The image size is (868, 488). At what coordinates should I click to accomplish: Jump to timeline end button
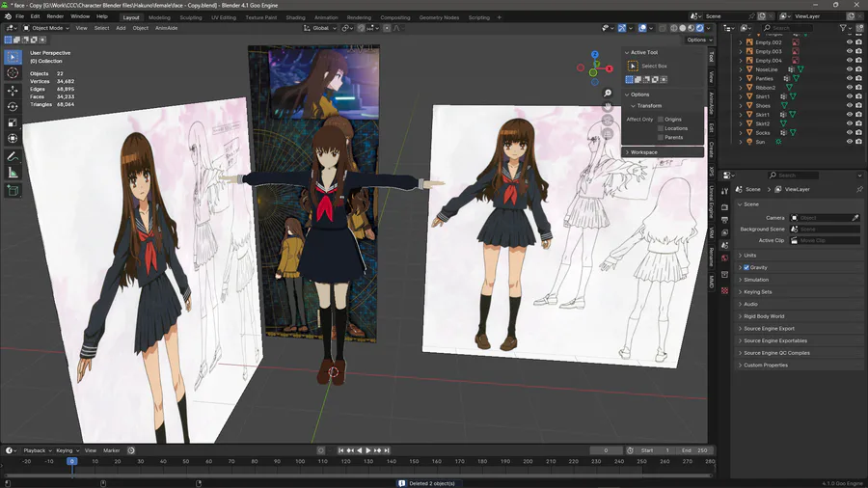point(387,450)
